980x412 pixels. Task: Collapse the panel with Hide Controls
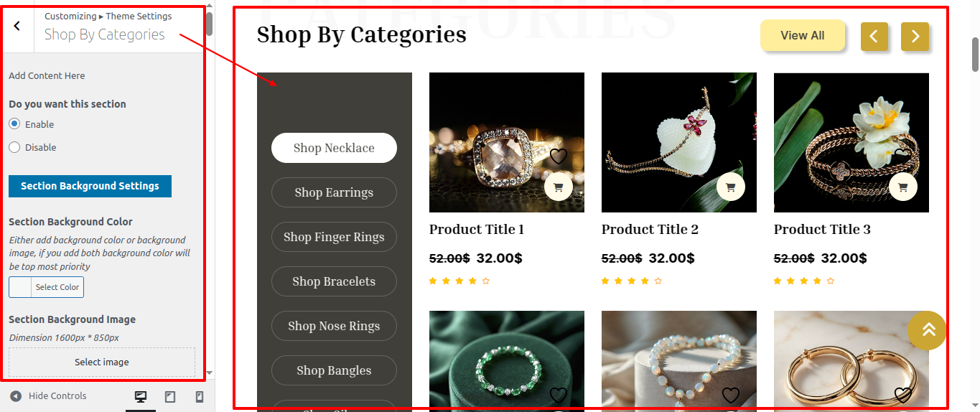tap(48, 395)
